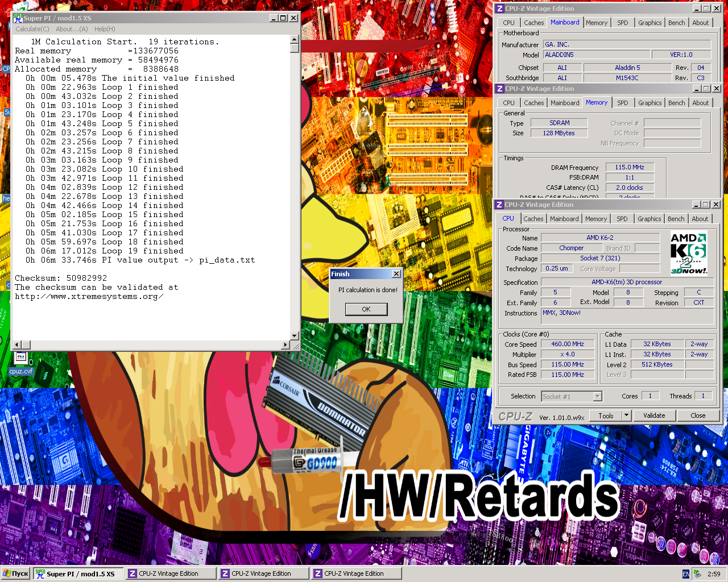This screenshot has width=728, height=582.
Task: Click Super PI horizontal scrollbar left arrow
Action: tap(16, 345)
